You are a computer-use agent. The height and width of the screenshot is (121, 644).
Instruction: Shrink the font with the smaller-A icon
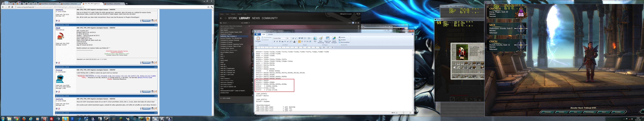pyautogui.click(x=296, y=38)
